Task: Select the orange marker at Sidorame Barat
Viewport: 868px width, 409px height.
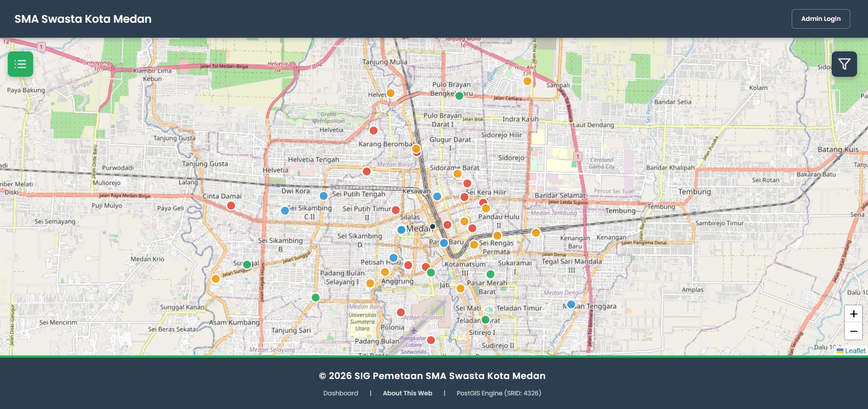Action: point(457,174)
